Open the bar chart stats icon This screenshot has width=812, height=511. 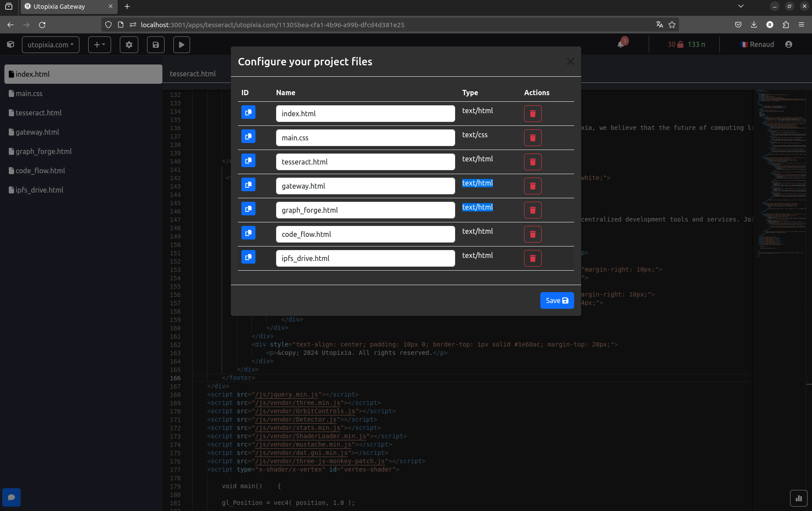tap(799, 498)
